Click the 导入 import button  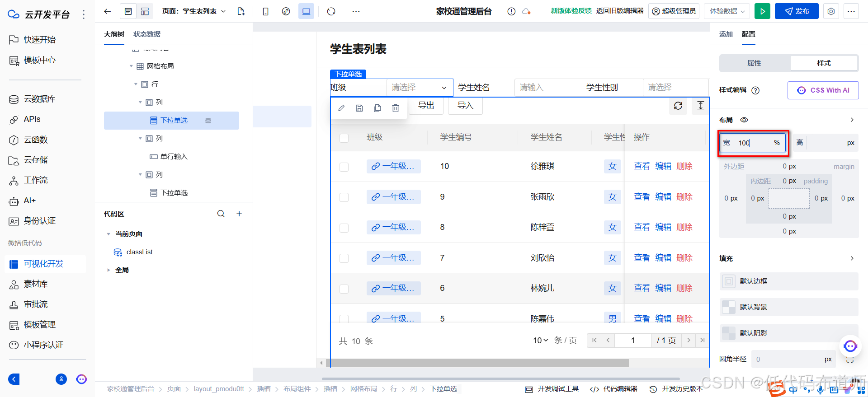tap(465, 106)
